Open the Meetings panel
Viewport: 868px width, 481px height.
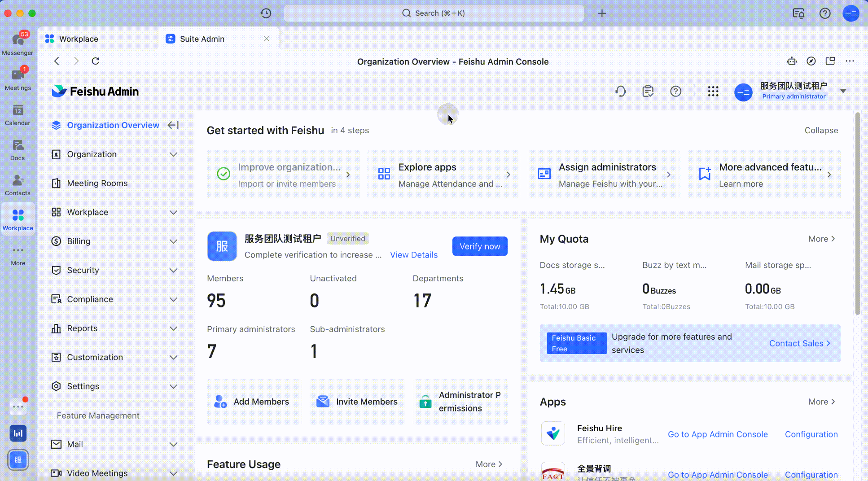[18, 77]
